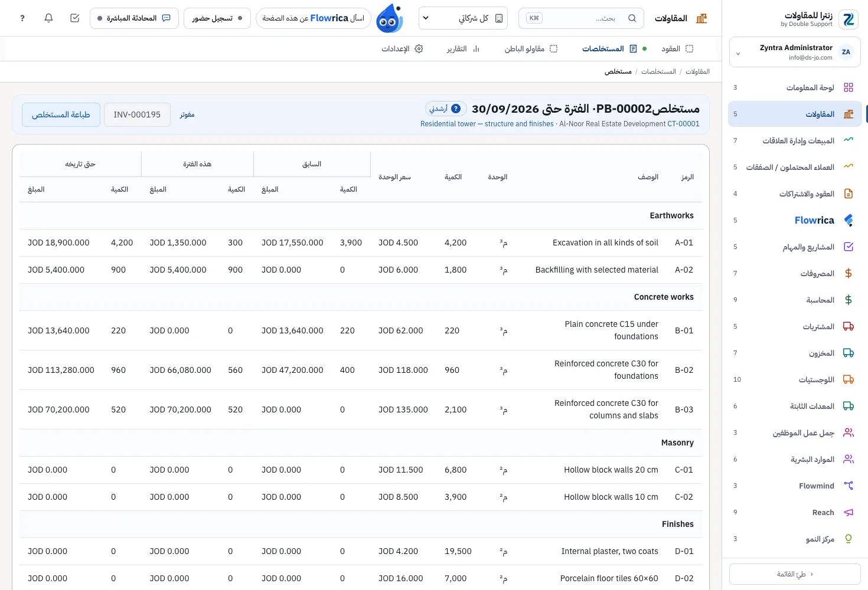Click the growth center lightbulb icon
The height and width of the screenshot is (590, 868).
849,539
